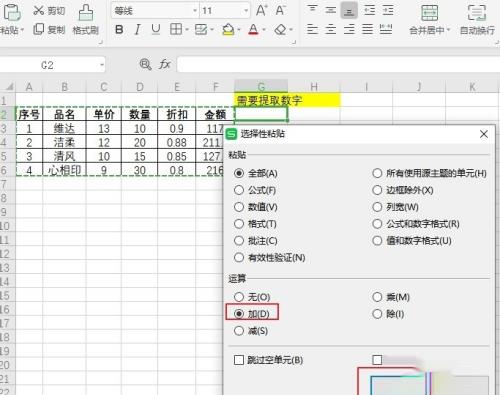Select column H header

[314, 87]
